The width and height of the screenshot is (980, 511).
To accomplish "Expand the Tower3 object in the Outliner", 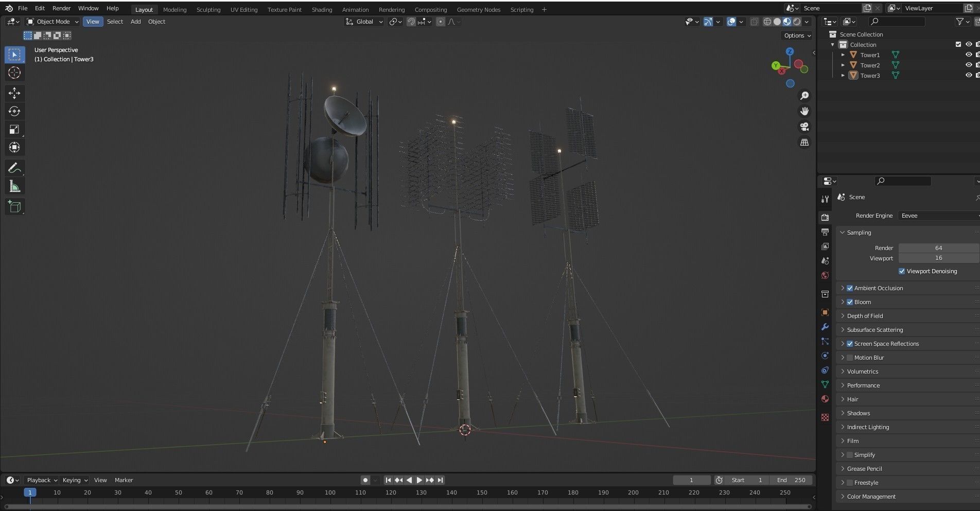I will click(x=843, y=75).
